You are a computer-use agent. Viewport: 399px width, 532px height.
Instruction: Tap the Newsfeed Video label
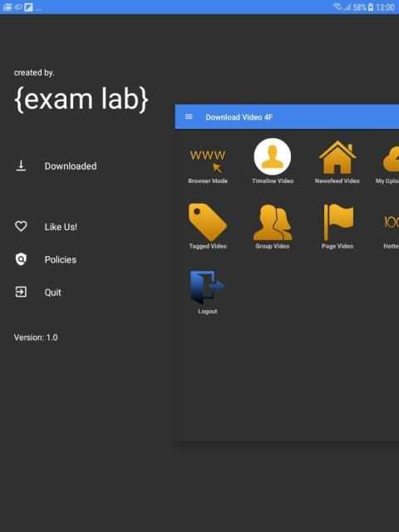[x=337, y=181]
